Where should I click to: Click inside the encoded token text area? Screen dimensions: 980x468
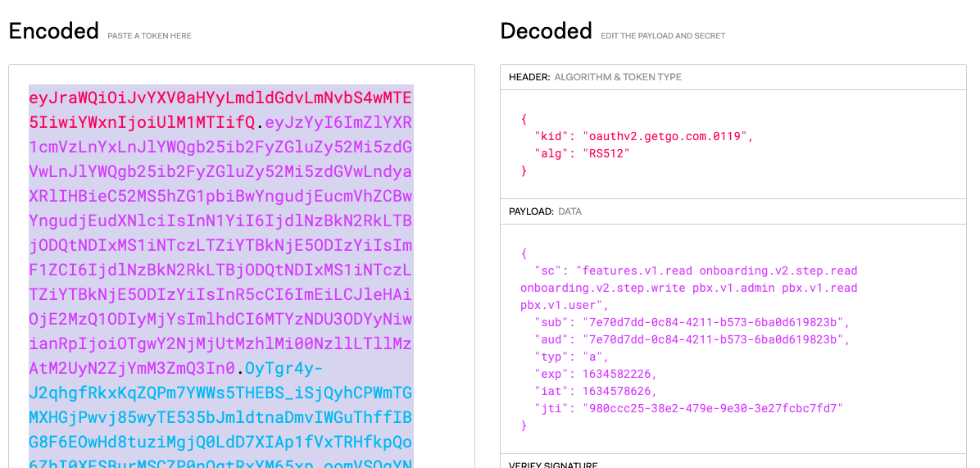pos(242,267)
